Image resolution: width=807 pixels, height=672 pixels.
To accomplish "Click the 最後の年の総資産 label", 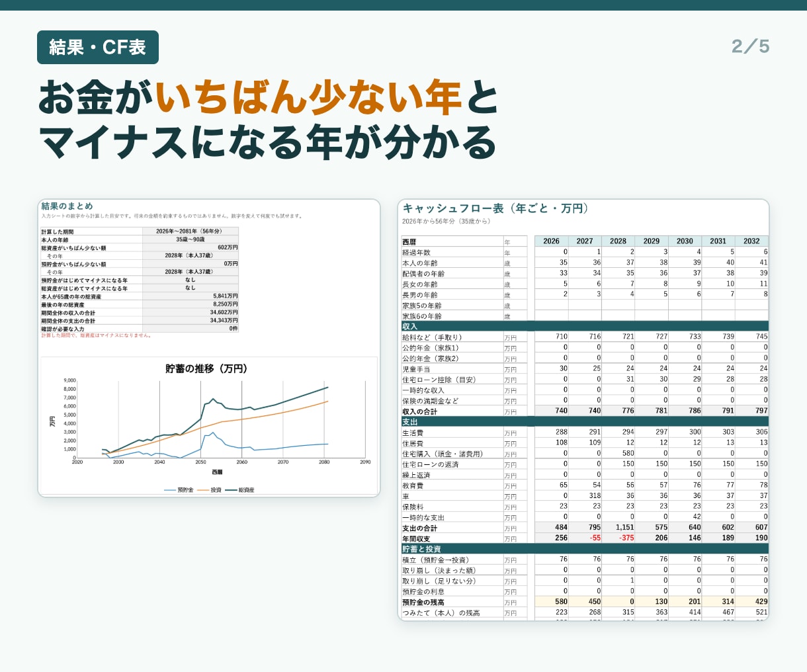I will [63, 305].
